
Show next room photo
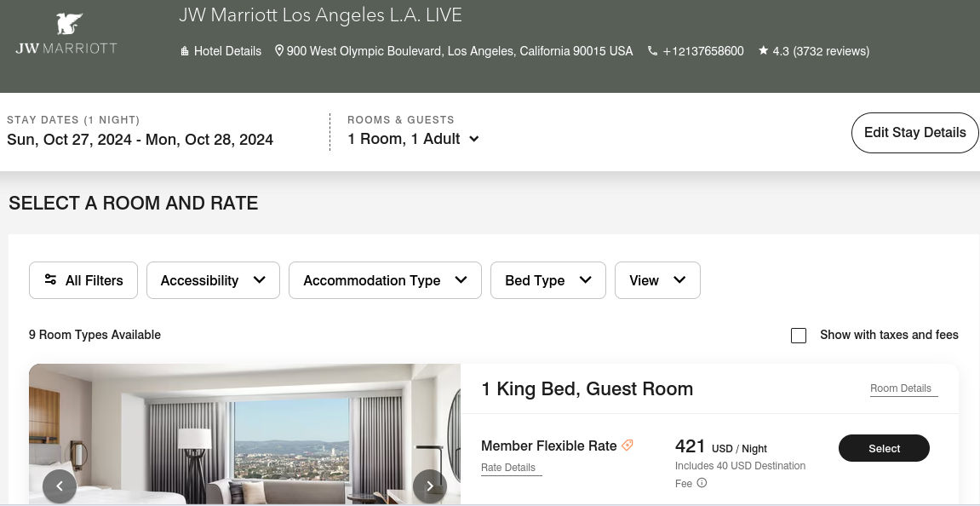(430, 486)
